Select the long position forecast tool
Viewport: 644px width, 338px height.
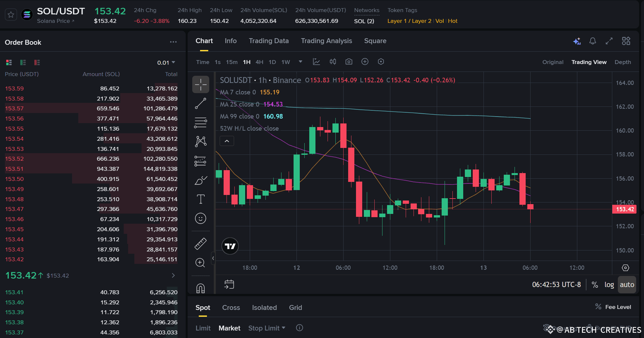pyautogui.click(x=201, y=161)
